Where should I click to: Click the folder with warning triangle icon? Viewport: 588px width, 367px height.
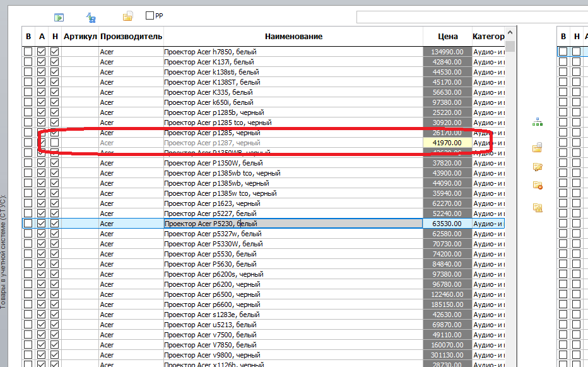(x=538, y=207)
